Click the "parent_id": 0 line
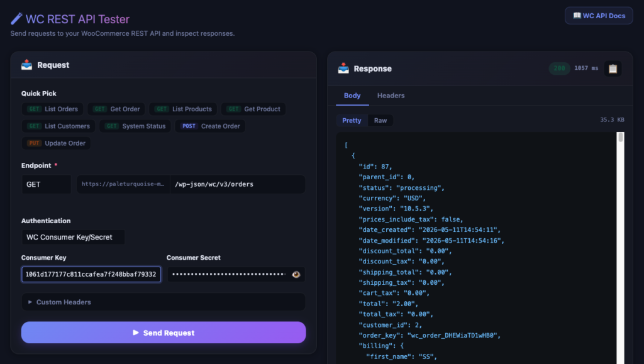The image size is (644, 364). pyautogui.click(x=387, y=177)
